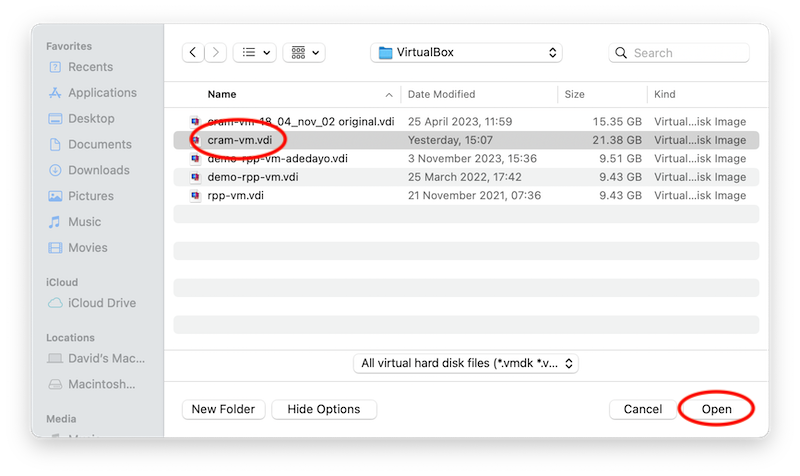Go back with the left chevron button
Screen dimensions: 800x476
pos(193,53)
